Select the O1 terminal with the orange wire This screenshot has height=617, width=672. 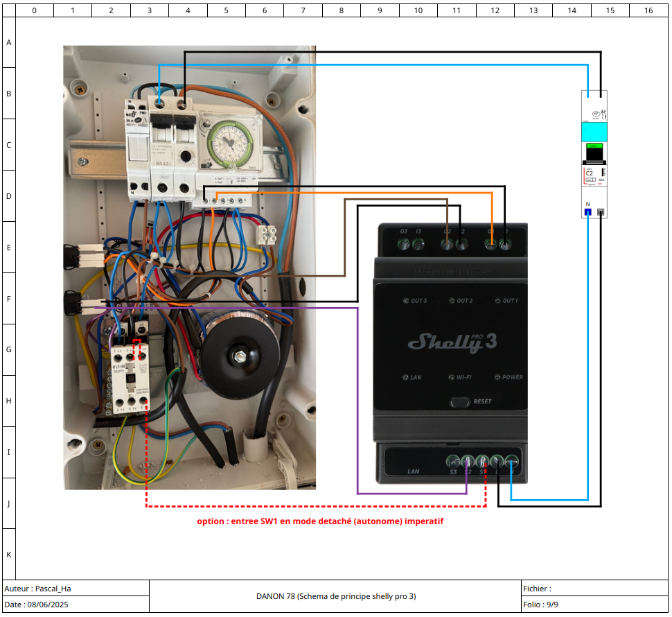point(490,245)
